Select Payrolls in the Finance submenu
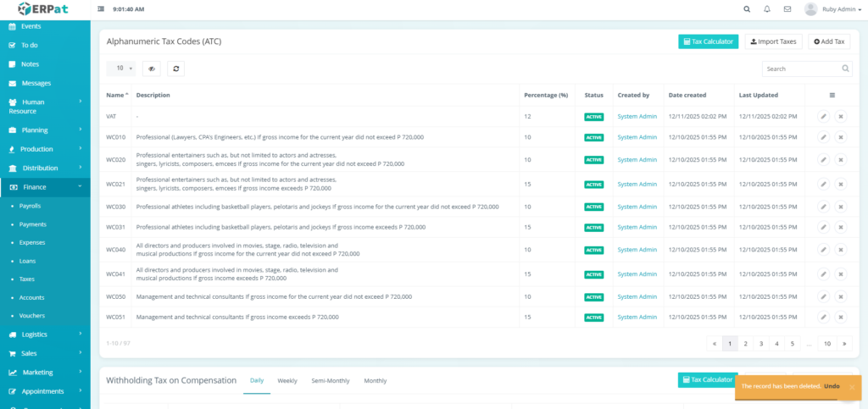 pyautogui.click(x=31, y=206)
